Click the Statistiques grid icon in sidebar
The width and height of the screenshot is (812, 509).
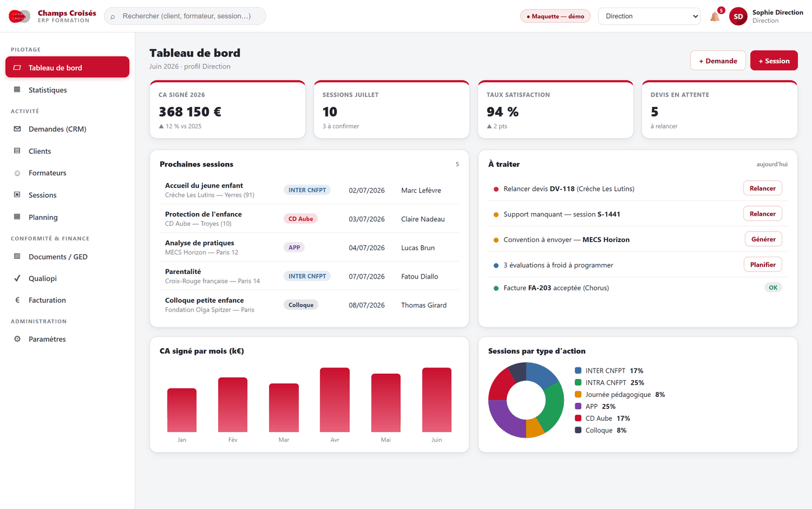(17, 90)
